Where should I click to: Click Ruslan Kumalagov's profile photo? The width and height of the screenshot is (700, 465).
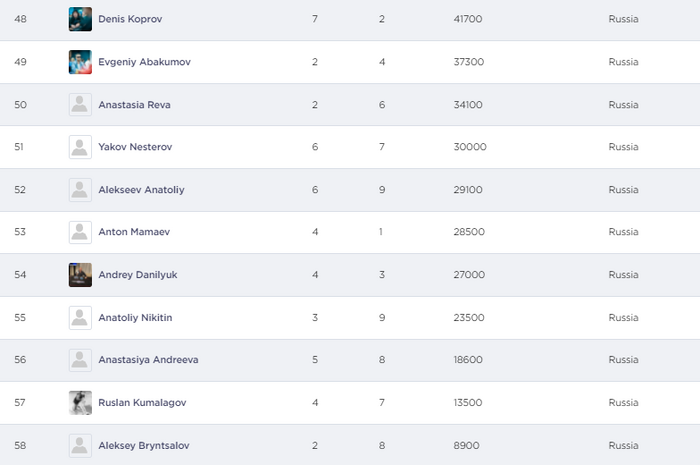(80, 403)
